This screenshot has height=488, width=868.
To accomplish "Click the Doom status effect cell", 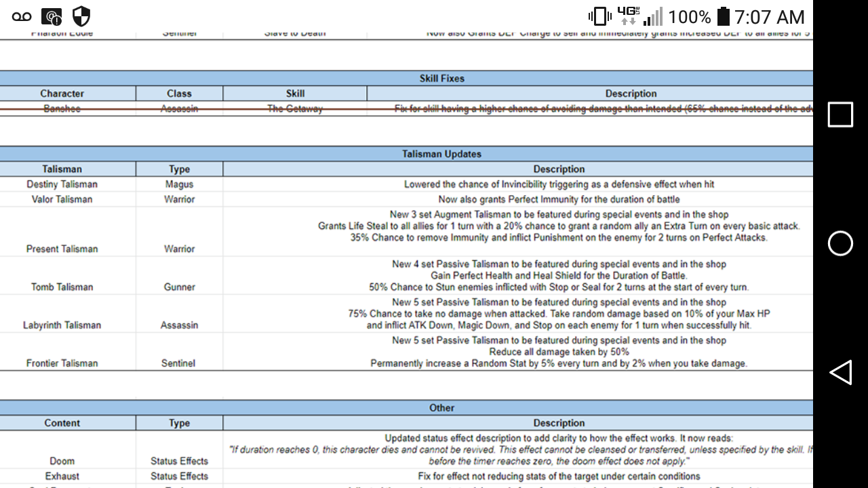I will point(62,461).
